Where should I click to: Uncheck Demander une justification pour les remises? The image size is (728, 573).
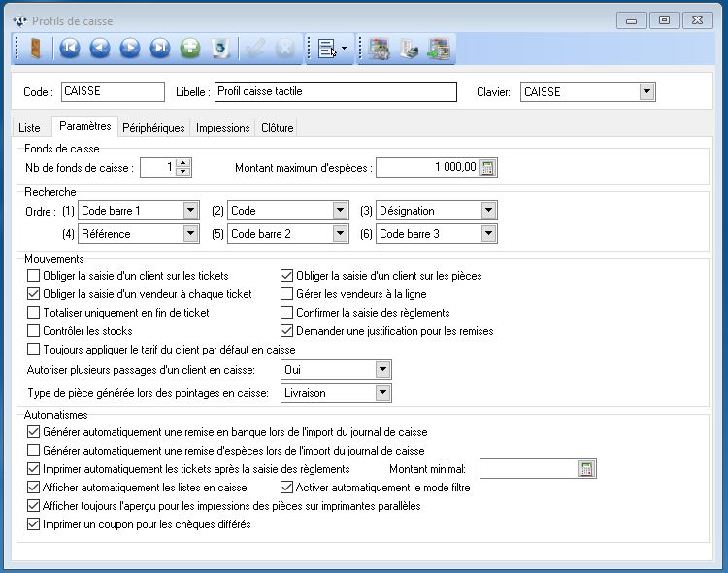(x=287, y=331)
